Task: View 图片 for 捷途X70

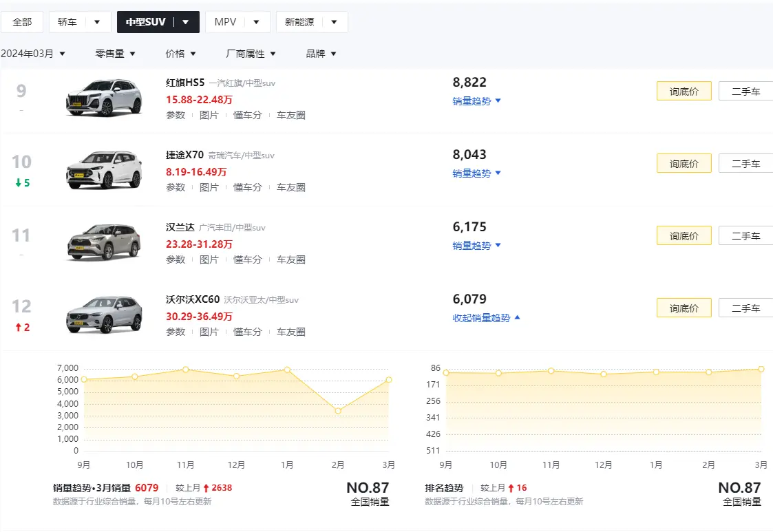Action: [x=209, y=187]
